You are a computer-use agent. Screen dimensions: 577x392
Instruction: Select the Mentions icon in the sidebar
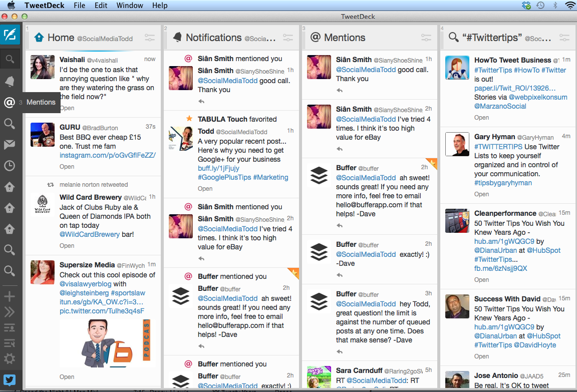click(x=10, y=102)
